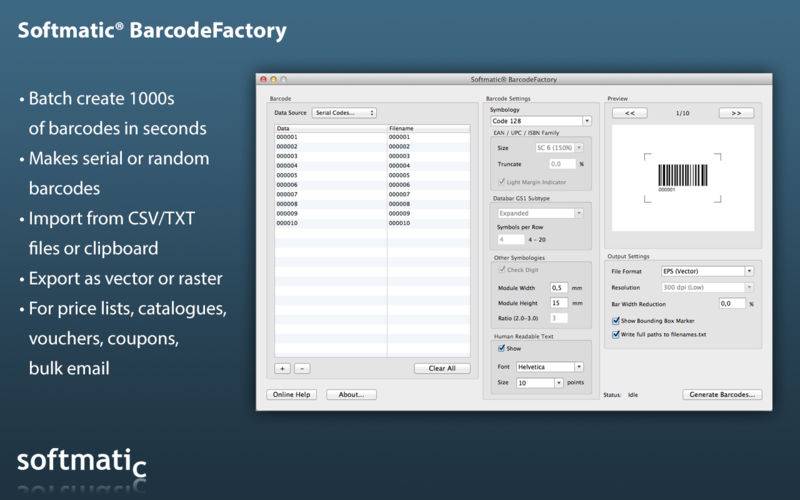Click the minus button to remove a row

coord(302,368)
